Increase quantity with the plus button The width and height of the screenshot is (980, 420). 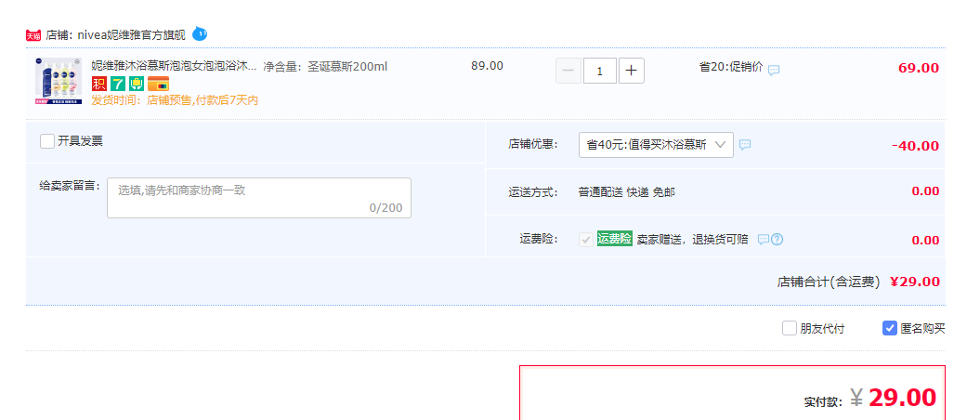pyautogui.click(x=632, y=71)
